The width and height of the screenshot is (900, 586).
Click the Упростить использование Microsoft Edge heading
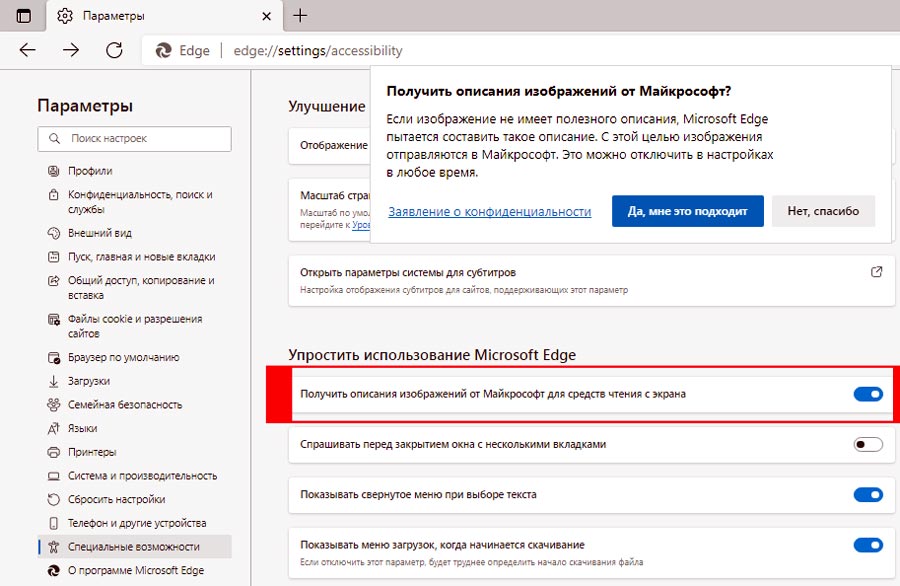coord(432,355)
